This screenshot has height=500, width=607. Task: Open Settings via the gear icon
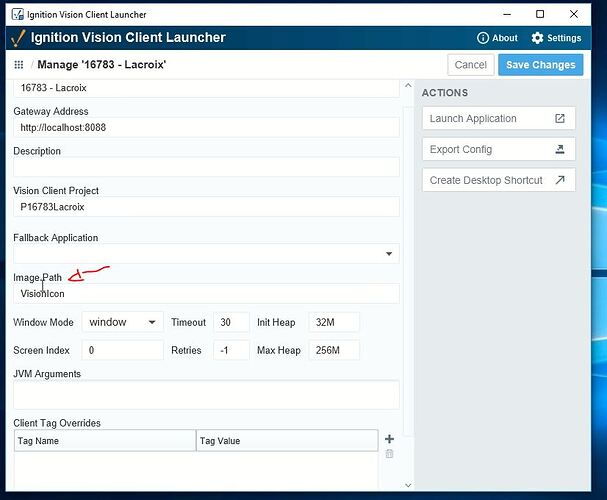pyautogui.click(x=537, y=38)
